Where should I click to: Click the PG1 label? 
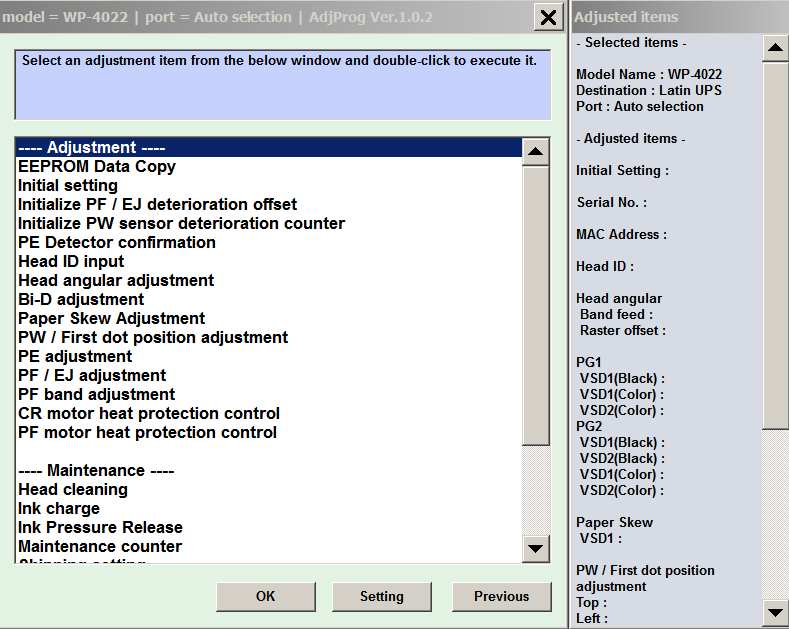click(x=589, y=362)
